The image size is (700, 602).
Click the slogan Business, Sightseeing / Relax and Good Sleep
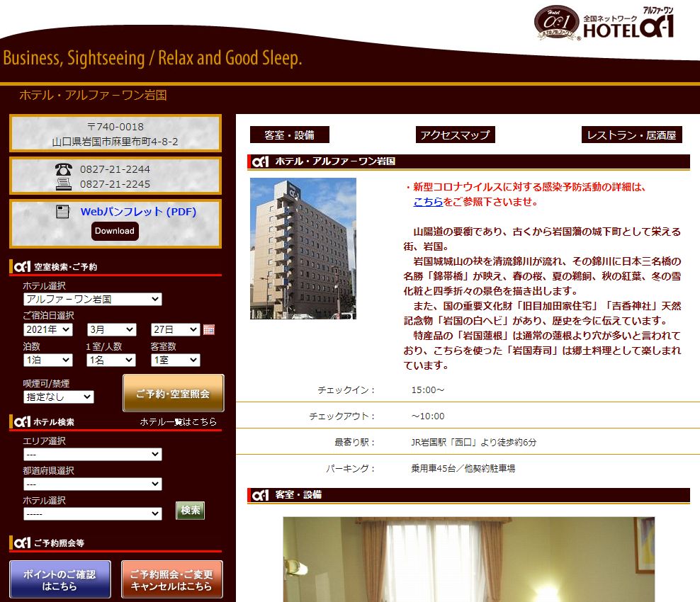pos(152,58)
